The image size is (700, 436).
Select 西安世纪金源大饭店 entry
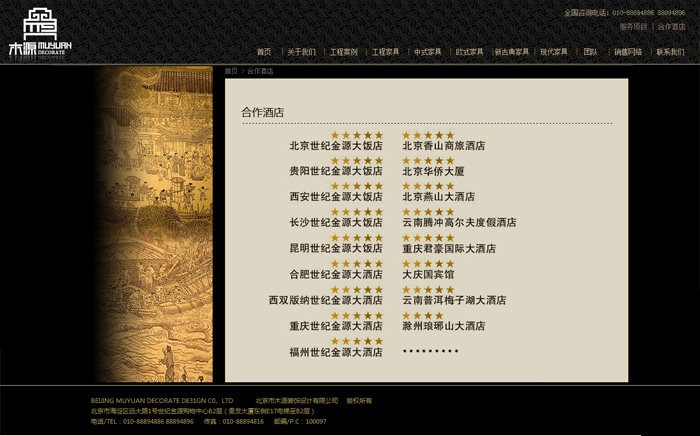click(x=336, y=196)
